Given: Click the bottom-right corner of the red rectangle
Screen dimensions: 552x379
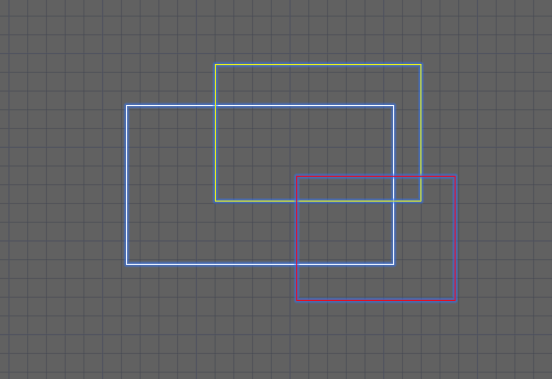Looking at the screenshot, I should coord(456,300).
